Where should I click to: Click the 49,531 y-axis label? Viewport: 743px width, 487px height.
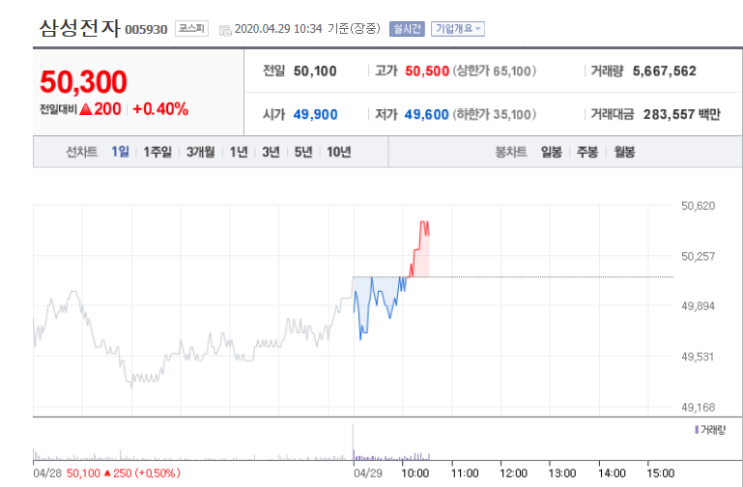point(698,357)
